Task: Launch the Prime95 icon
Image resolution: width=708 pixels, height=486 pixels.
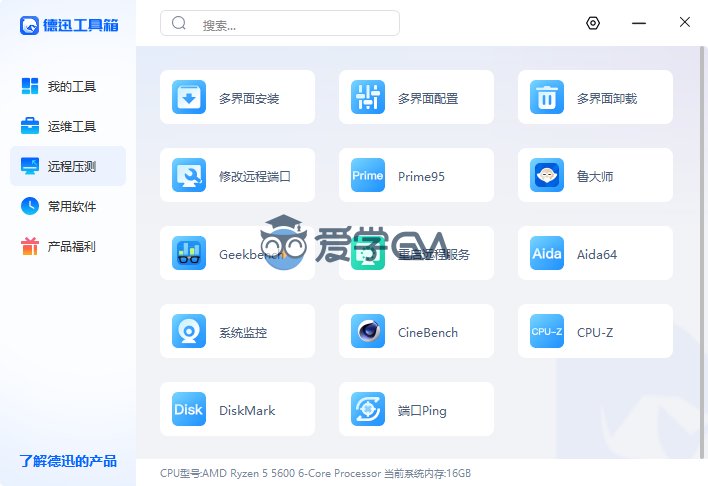Action: (367, 175)
